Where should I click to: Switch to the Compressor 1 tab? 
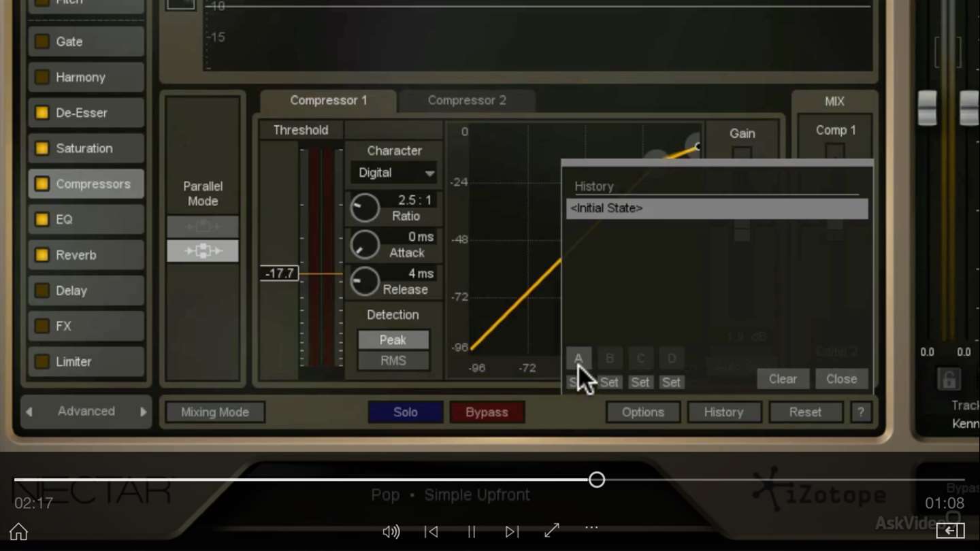click(x=328, y=101)
